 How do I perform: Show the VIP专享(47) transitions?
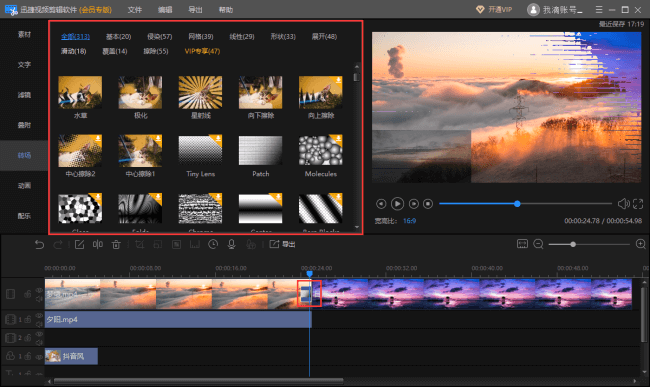point(202,51)
